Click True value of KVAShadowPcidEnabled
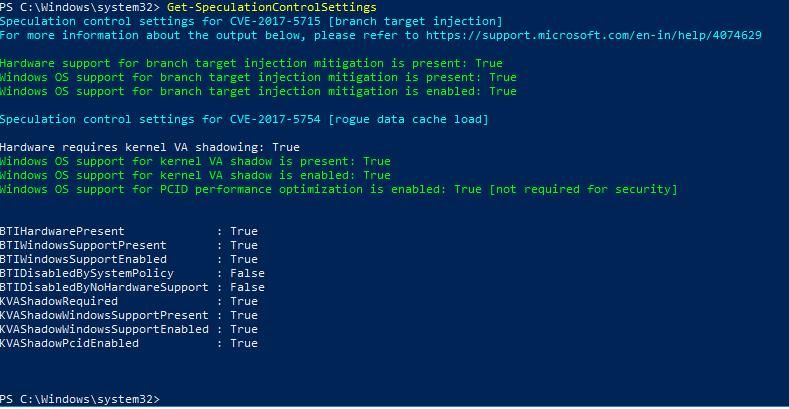The width and height of the screenshot is (789, 409). 244,343
